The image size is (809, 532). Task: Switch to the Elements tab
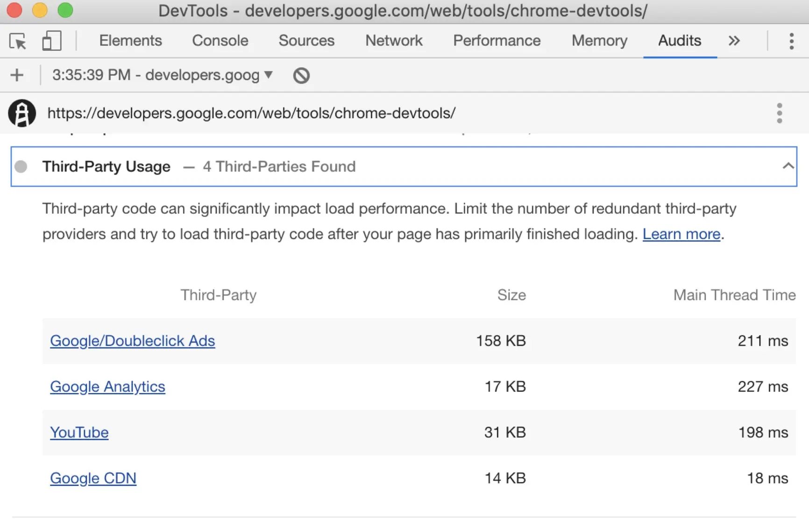click(130, 41)
